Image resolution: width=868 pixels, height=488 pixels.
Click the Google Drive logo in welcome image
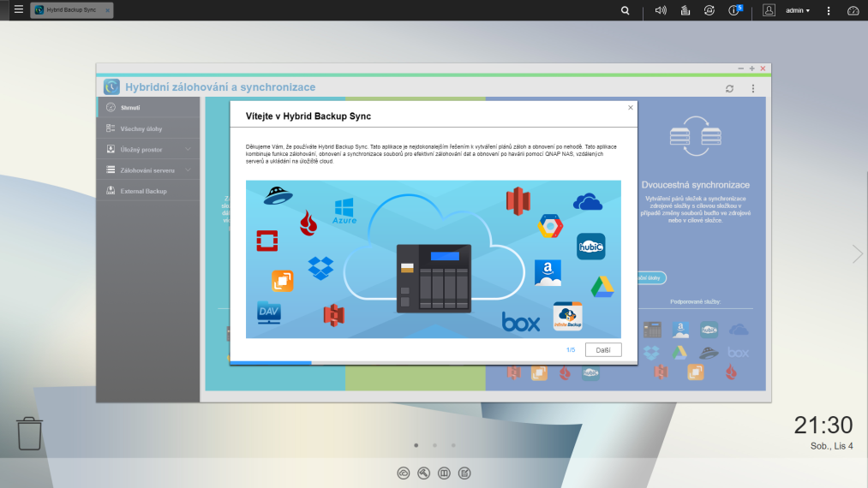(x=602, y=287)
